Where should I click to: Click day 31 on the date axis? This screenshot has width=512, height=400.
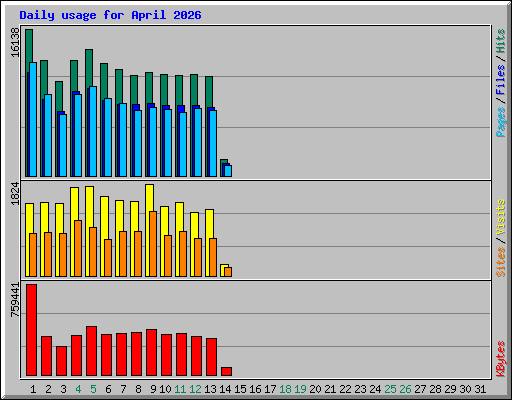tap(480, 389)
